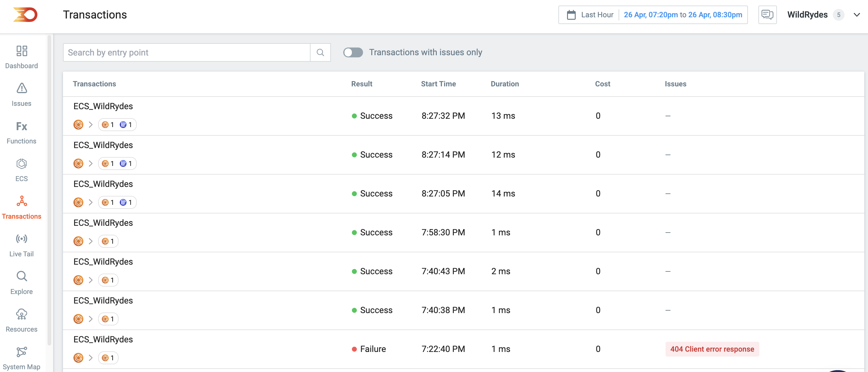
Task: Click the blue resource icon in 8:27:14 PM row
Action: (123, 163)
